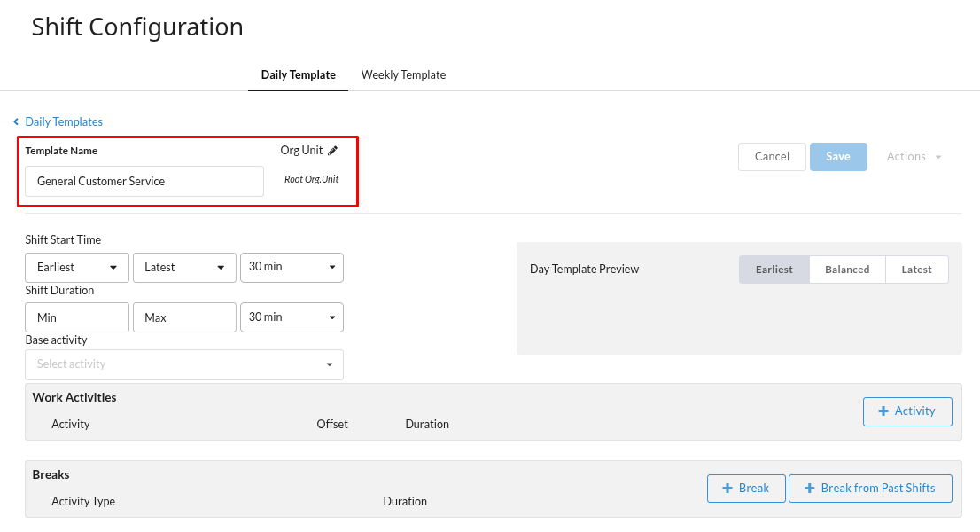Image resolution: width=980 pixels, height=532 pixels.
Task: Expand the start time 30 min interval dropdown
Action: 292,267
